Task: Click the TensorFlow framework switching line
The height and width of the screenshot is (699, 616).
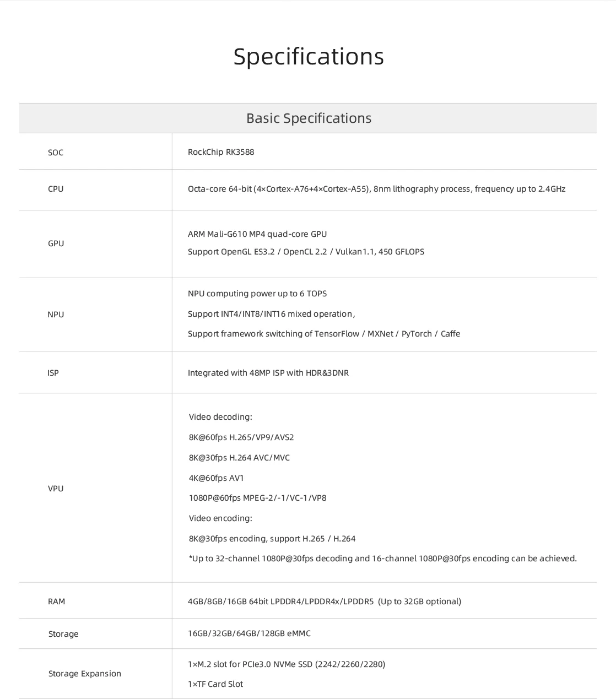Action: point(324,334)
